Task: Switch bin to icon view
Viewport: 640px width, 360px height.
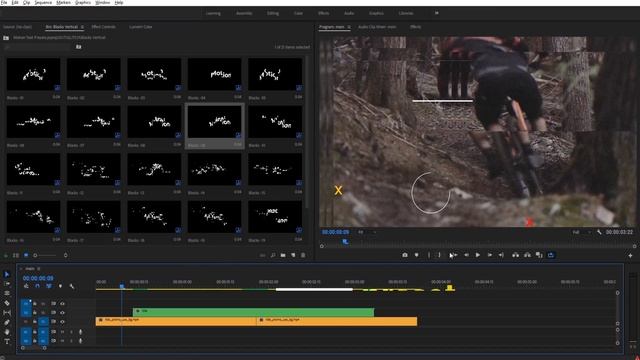Action: tap(26, 256)
